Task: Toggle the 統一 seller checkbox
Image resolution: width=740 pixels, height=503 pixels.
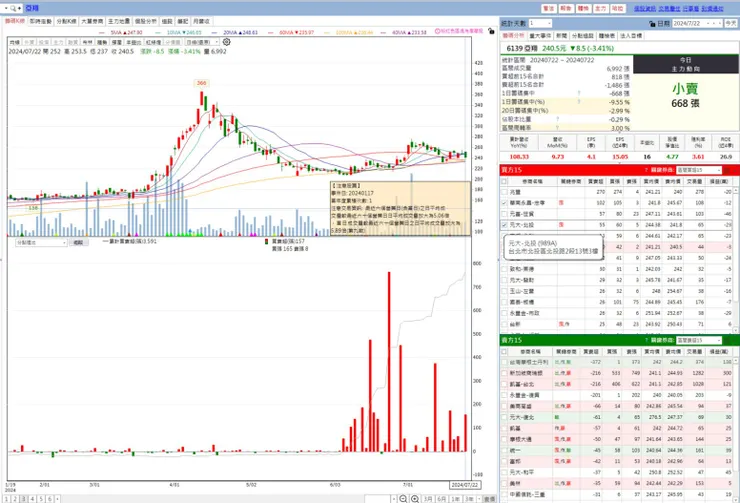Action: [505, 450]
